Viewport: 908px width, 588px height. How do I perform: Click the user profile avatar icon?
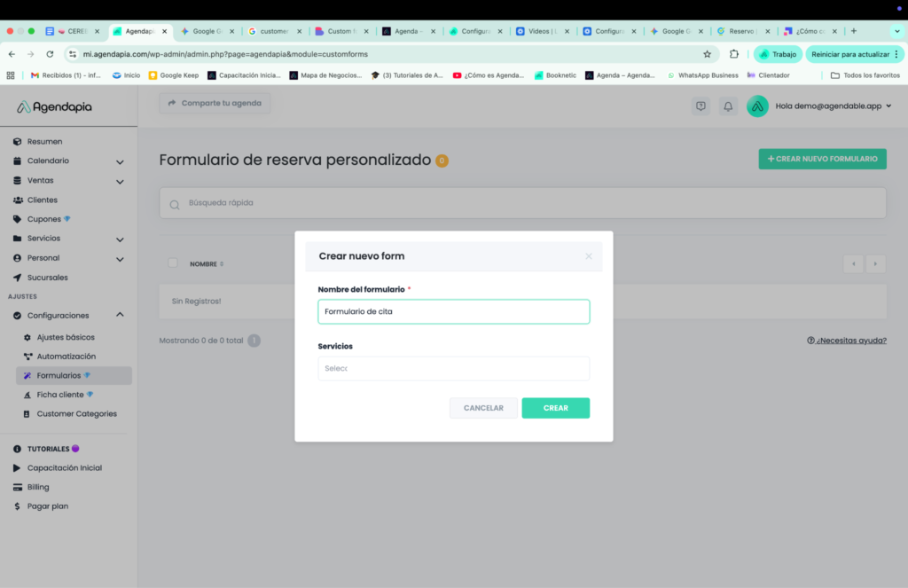(757, 106)
